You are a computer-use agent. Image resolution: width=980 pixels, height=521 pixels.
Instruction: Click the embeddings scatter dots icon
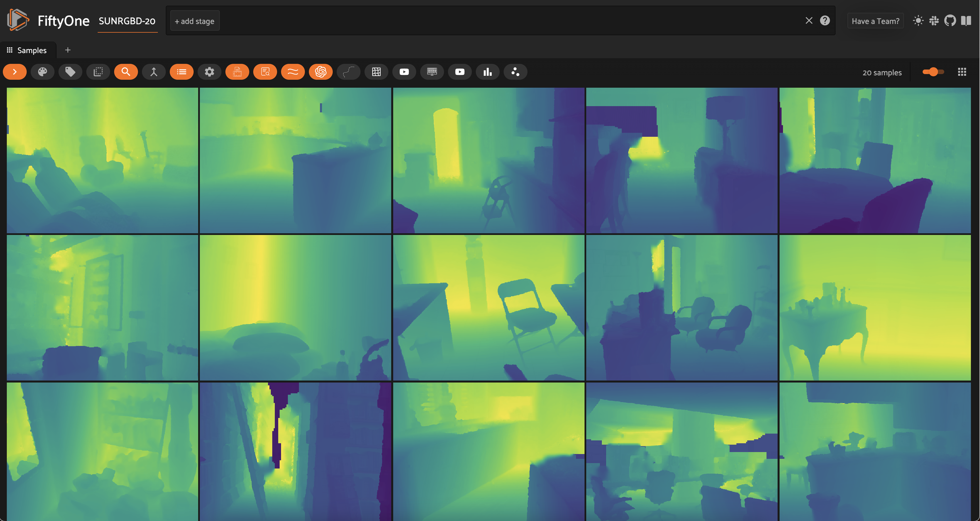[x=516, y=72]
